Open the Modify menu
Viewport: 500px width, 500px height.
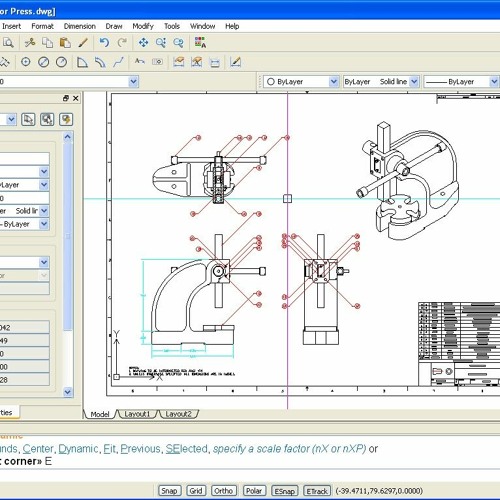click(143, 26)
